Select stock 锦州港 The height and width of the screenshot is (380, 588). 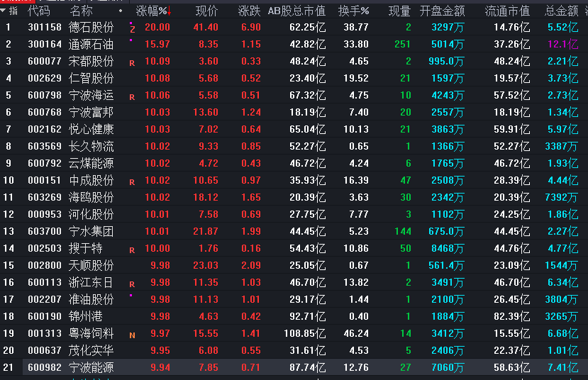86,316
